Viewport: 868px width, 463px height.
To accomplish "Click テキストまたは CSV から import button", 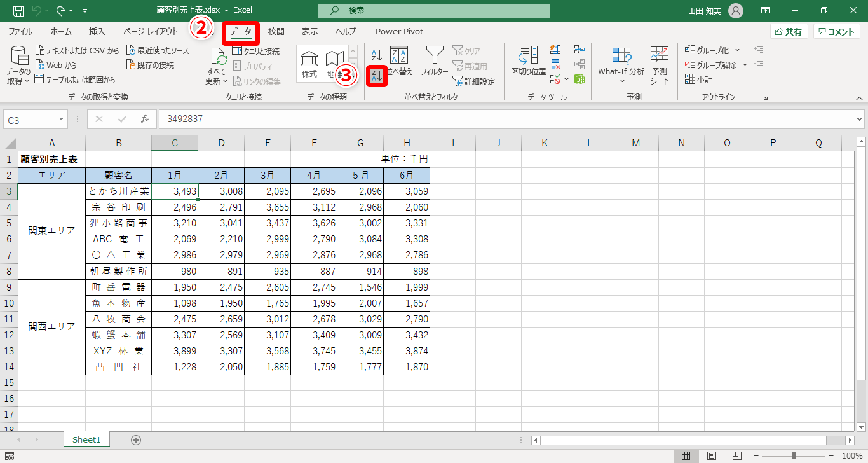I will pyautogui.click(x=77, y=50).
